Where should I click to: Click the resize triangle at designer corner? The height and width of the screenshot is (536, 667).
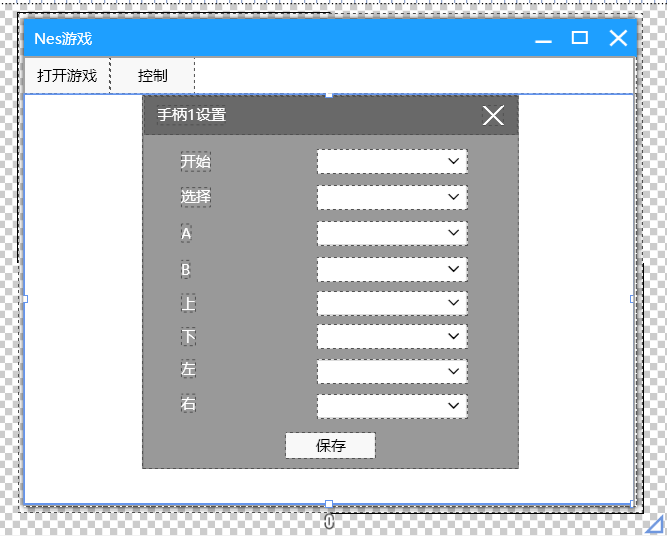pos(655,525)
